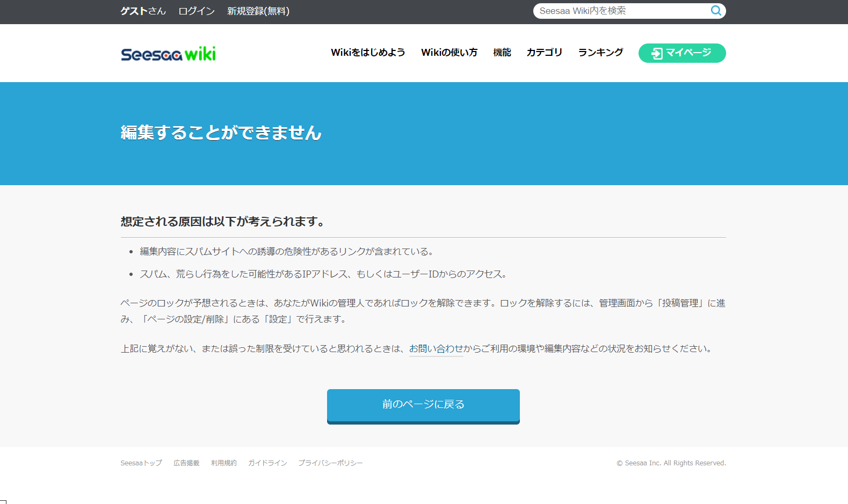The image size is (848, 504).
Task: Go to カテゴリ in the navigation
Action: [x=544, y=53]
